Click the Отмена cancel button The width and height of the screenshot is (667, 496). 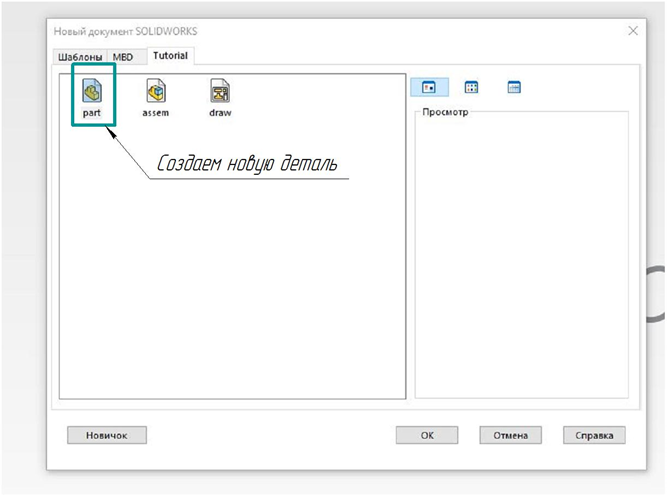pyautogui.click(x=510, y=435)
